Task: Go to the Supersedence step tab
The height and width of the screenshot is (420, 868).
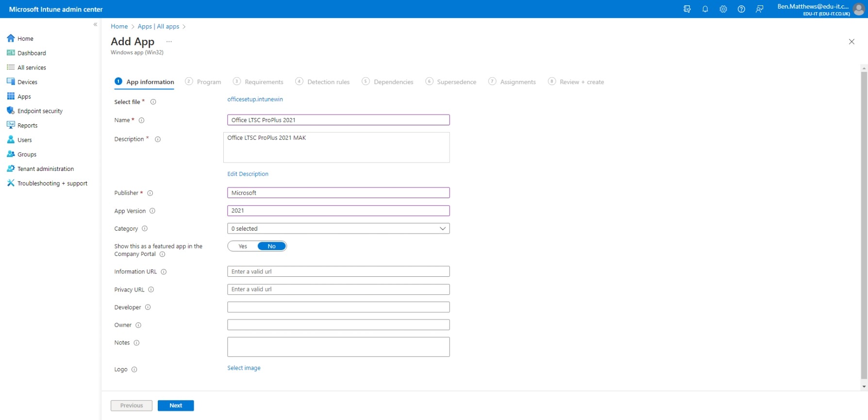Action: click(x=451, y=82)
